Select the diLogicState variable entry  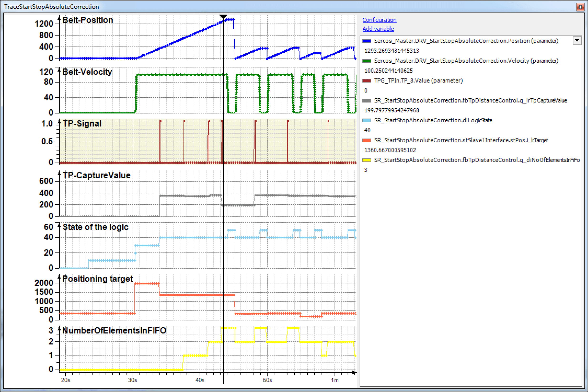pos(433,120)
